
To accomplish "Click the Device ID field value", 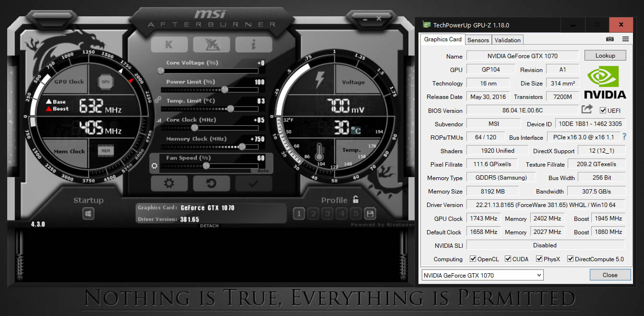I will pyautogui.click(x=590, y=123).
